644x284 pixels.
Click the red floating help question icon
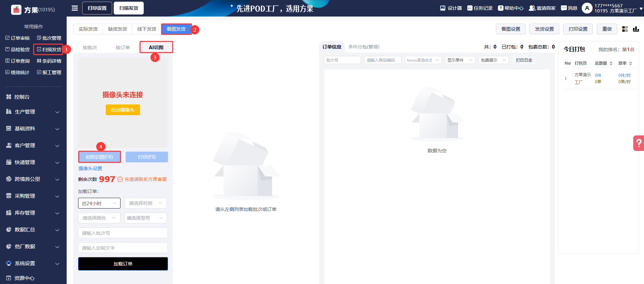pos(639,143)
